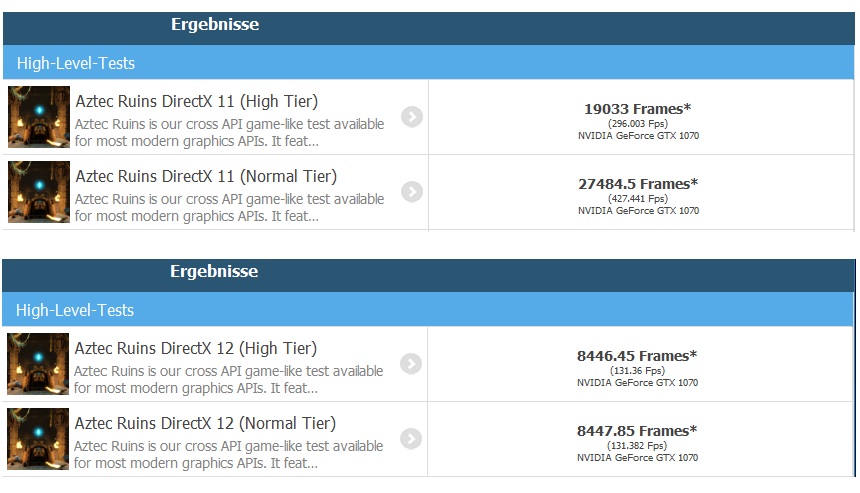Open Aztec Ruins DirectX 12 (High Tier) title

click(196, 348)
